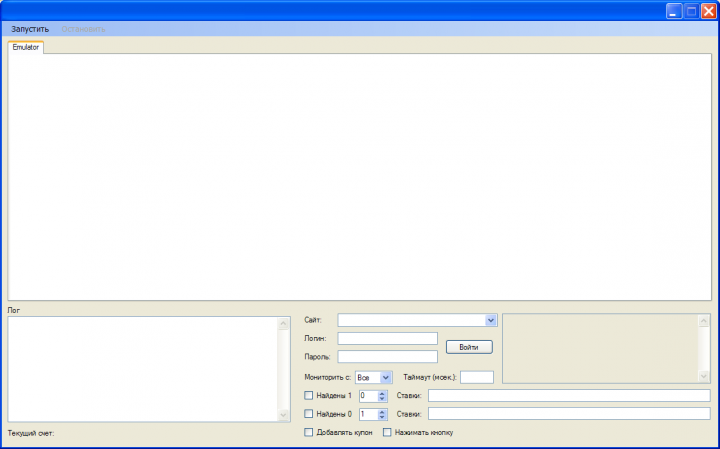The image size is (720, 449).
Task: Decrease the Найдены 1 spinner value
Action: coord(382,398)
